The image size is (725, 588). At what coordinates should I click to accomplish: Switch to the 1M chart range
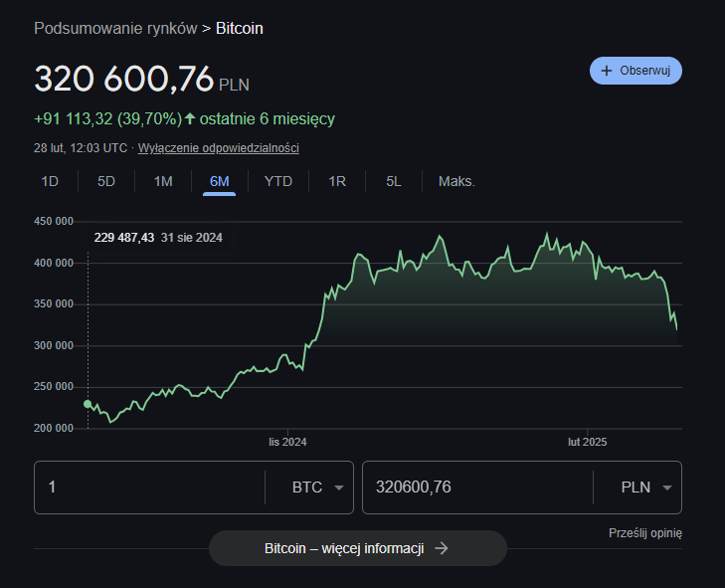coord(163,181)
